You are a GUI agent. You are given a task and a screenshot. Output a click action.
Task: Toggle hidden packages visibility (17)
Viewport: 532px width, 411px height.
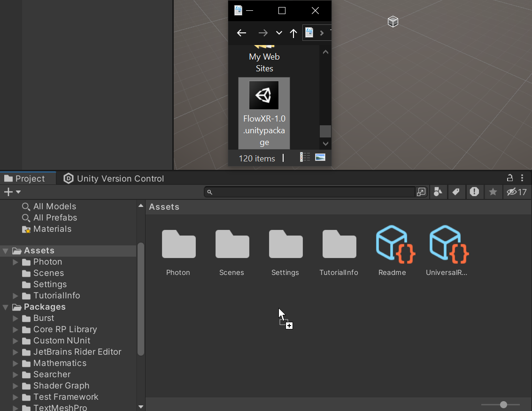click(x=517, y=192)
